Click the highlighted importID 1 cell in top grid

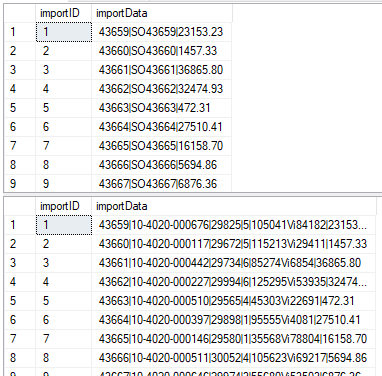[64, 32]
